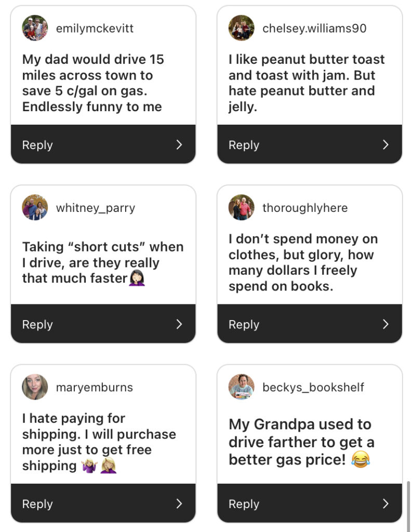This screenshot has height=532, width=413.
Task: Tap whitney_parry's avatar photo
Action: click(35, 208)
